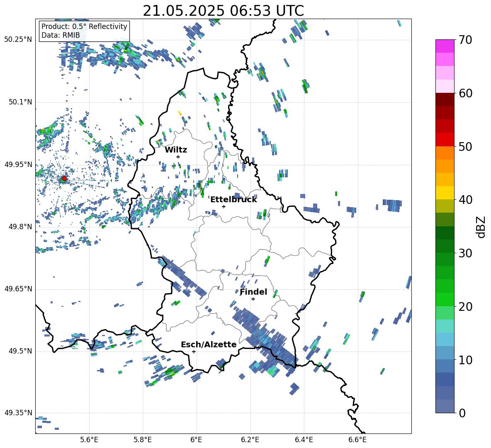Click the 6°E longitude label

pyautogui.click(x=196, y=440)
